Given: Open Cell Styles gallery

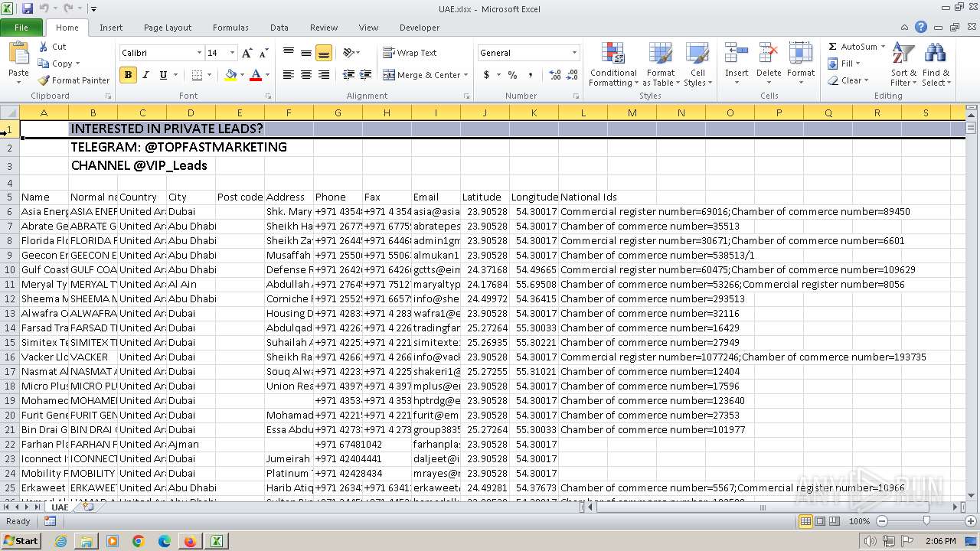Looking at the screenshot, I should [x=697, y=66].
